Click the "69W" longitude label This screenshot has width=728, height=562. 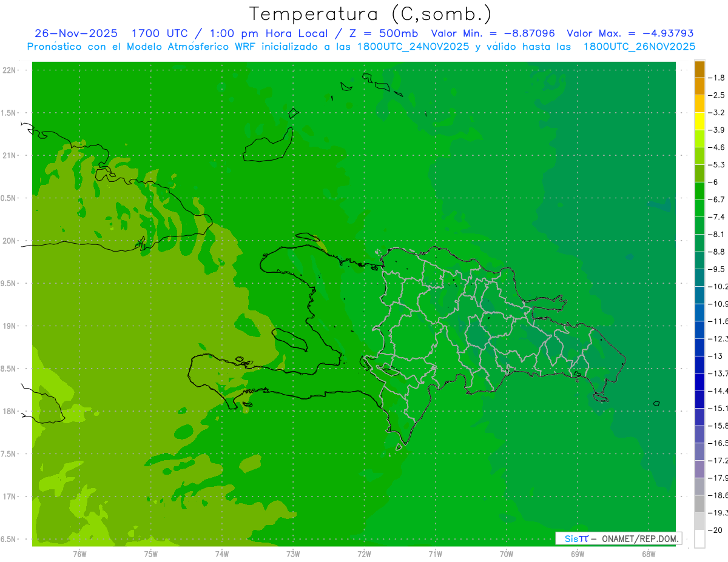578,554
